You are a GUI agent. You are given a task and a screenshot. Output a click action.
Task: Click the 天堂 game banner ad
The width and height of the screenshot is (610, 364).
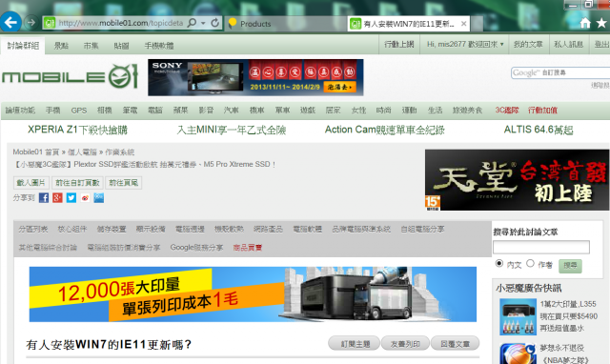tap(517, 180)
